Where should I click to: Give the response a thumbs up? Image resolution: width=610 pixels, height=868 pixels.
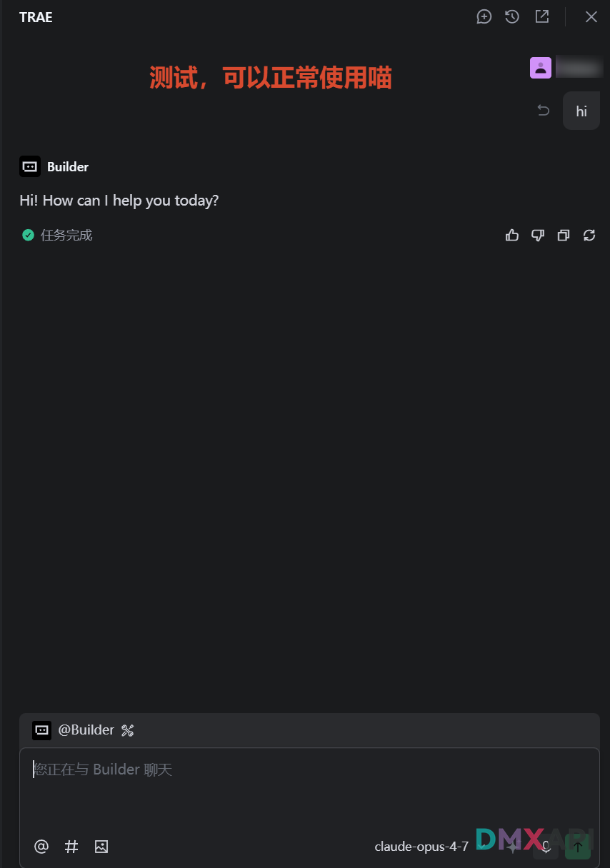click(512, 235)
